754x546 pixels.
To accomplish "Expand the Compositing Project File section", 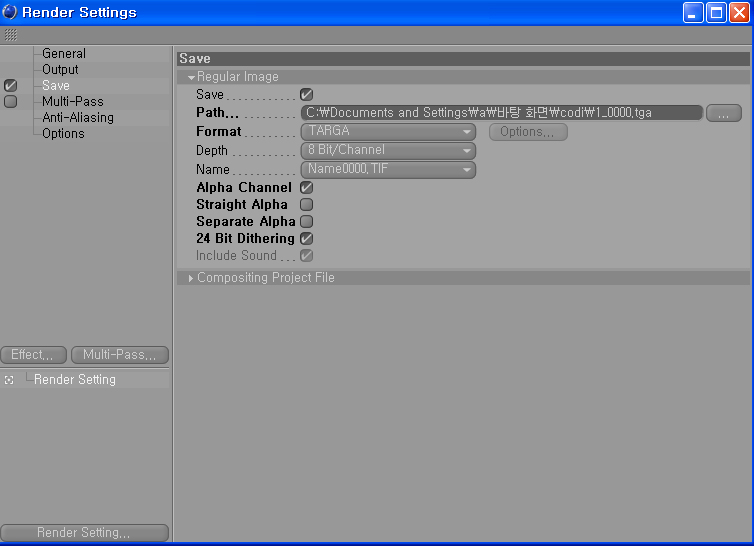I will [x=191, y=278].
